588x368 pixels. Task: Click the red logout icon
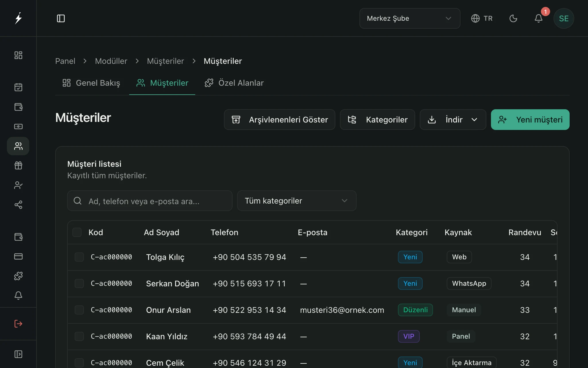18,324
